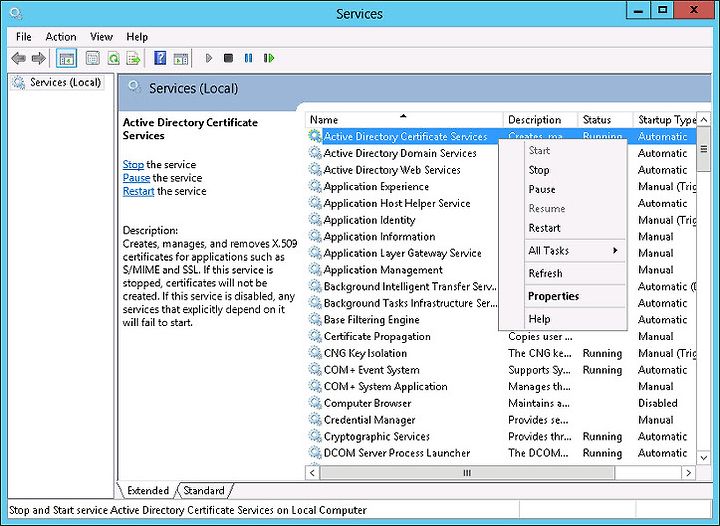The width and height of the screenshot is (720, 526).
Task: Sort by the Status column header
Action: 605,120
